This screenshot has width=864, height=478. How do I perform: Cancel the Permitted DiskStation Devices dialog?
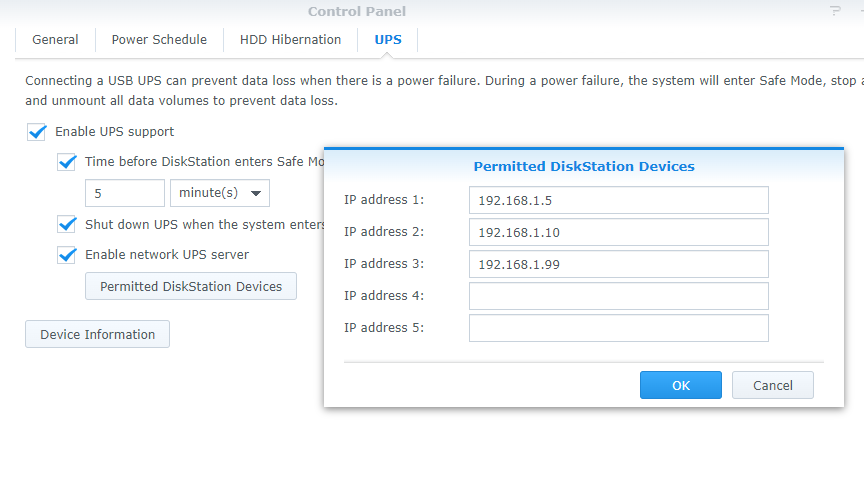pyautogui.click(x=772, y=385)
